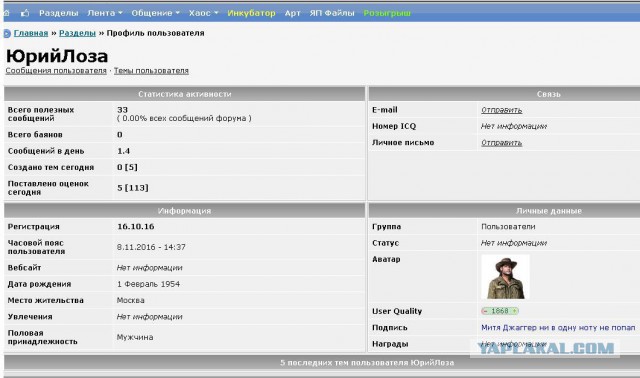Expand the Лента dropdown menu
This screenshot has width=640, height=378.
pyautogui.click(x=104, y=13)
